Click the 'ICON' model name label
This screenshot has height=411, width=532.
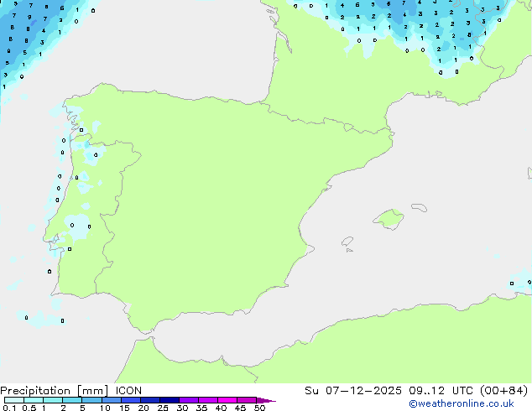pos(128,391)
